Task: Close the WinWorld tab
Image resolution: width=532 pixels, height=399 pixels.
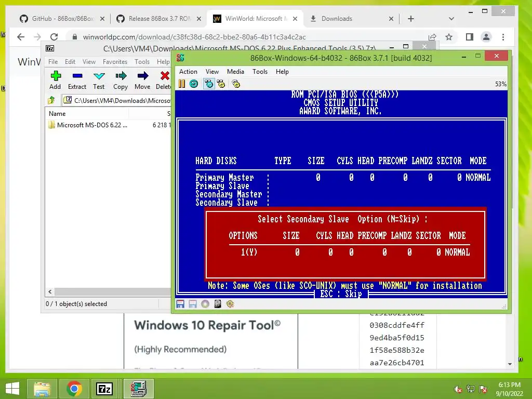Action: (295, 19)
